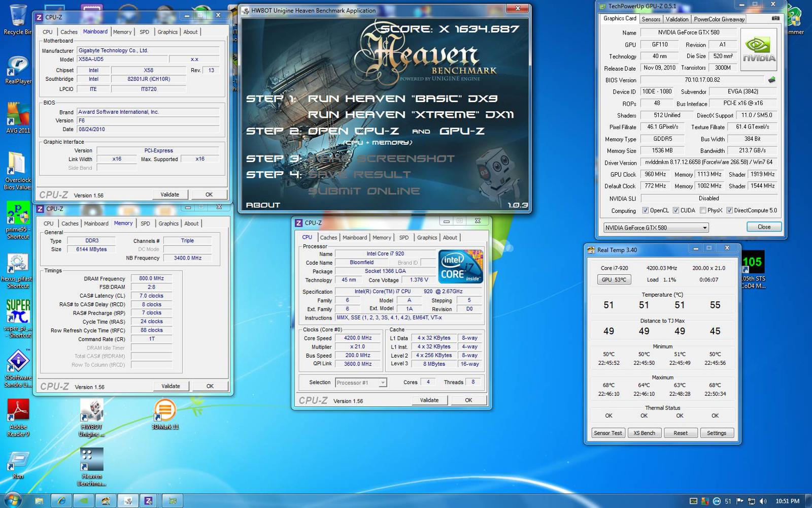Image resolution: width=812 pixels, height=508 pixels.
Task: Open SPD tab in the mainboard CPU-Z window
Action: 145,32
